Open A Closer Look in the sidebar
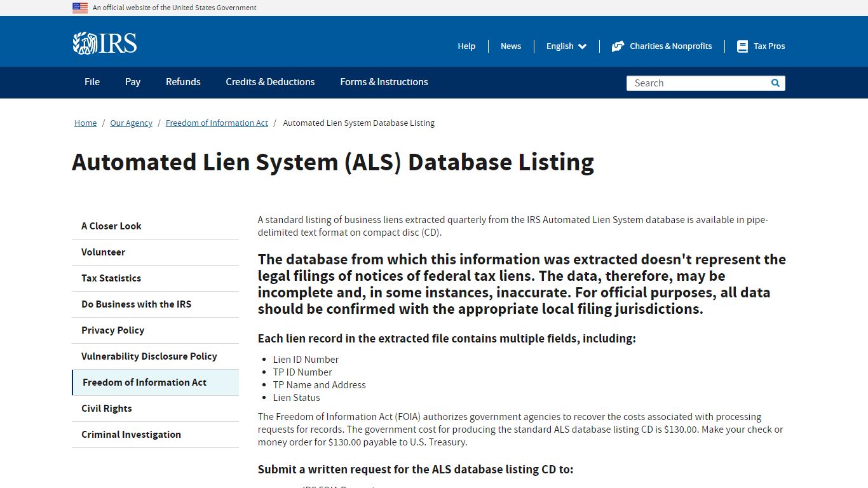 click(155, 226)
